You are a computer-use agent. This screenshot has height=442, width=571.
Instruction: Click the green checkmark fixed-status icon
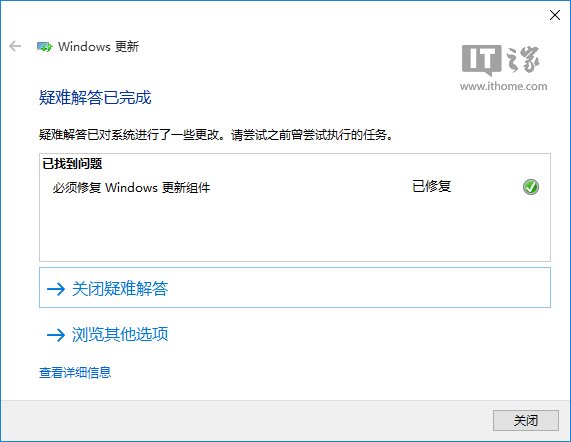pos(531,187)
